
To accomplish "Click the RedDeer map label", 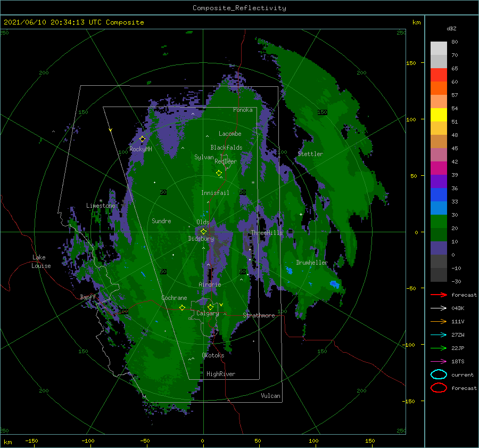I will click(x=226, y=161).
